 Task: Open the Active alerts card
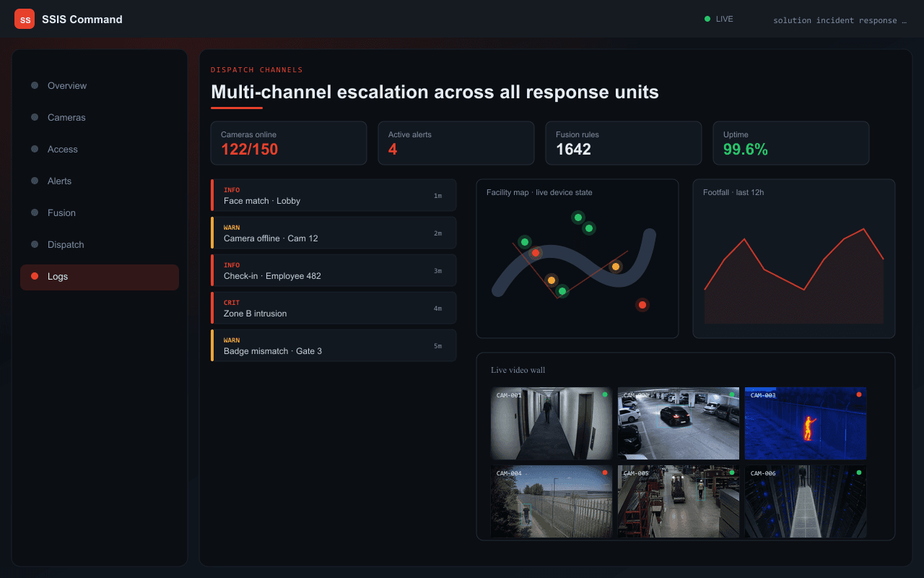pos(456,143)
